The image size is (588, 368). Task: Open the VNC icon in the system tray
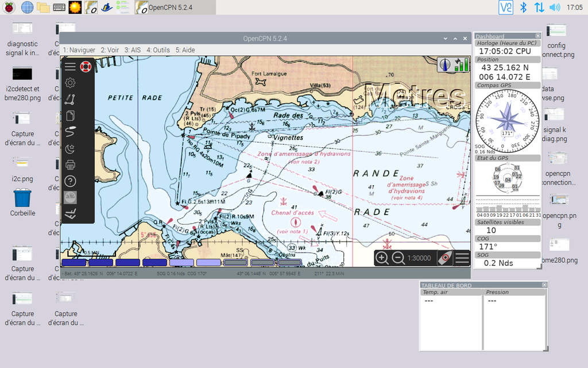click(x=505, y=7)
